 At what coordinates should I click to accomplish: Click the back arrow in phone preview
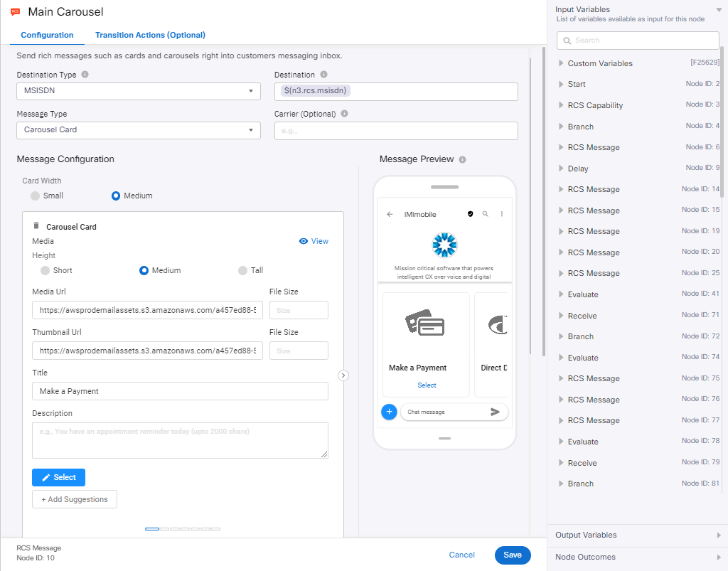pos(390,214)
